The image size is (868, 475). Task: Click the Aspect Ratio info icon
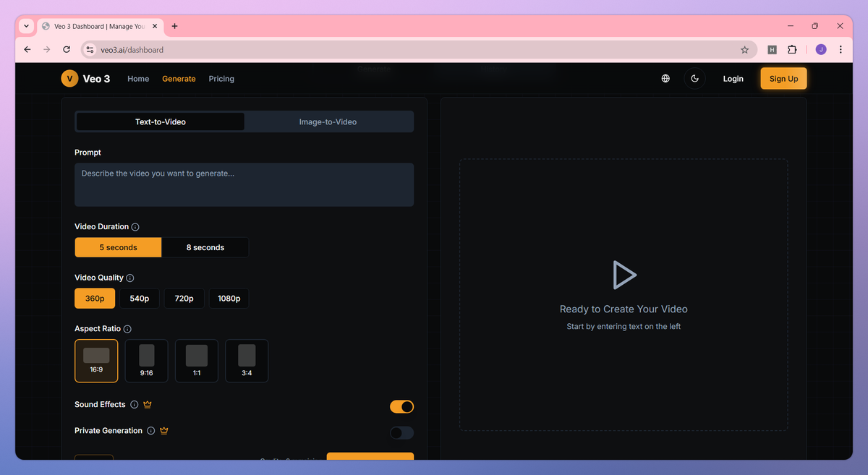point(127,329)
